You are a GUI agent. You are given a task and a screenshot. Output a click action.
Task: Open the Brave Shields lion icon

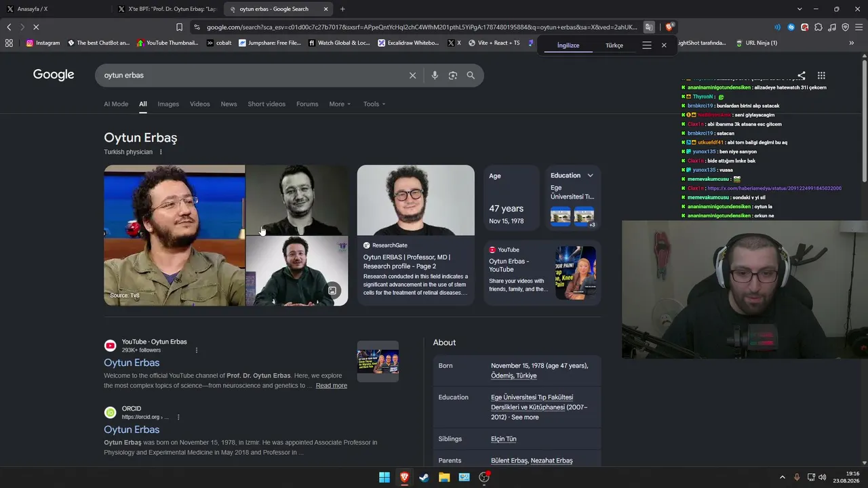click(669, 27)
